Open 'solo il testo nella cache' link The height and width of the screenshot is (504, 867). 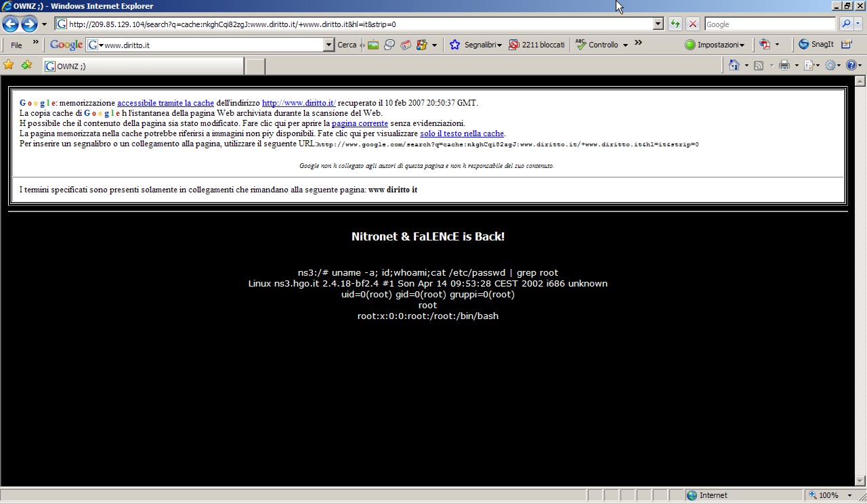point(462,133)
